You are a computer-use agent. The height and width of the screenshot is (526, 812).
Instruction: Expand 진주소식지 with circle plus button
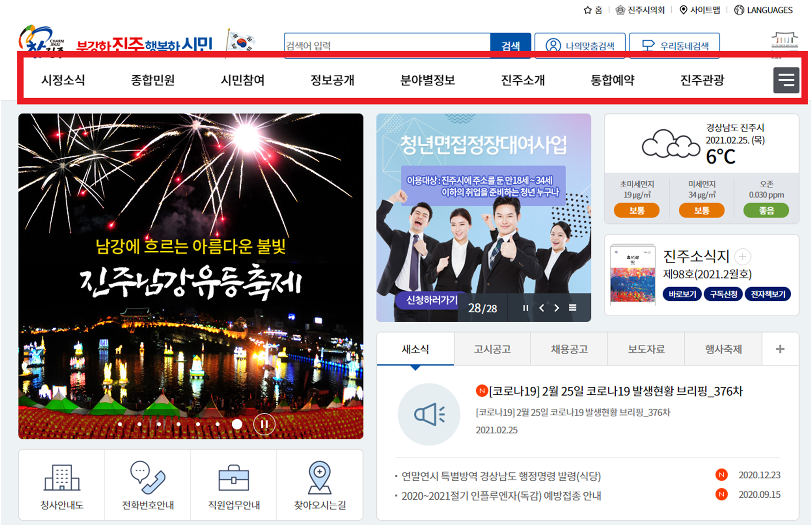(742, 257)
